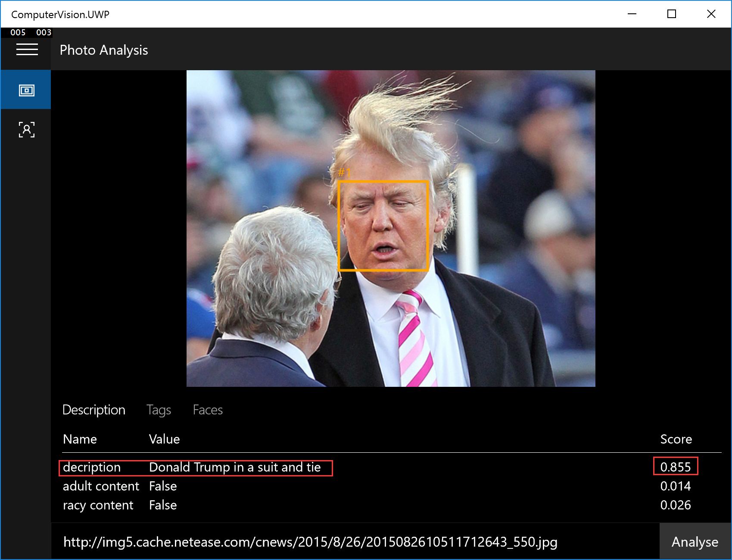The image size is (732, 560).
Task: Click the Analyse button
Action: tap(695, 541)
